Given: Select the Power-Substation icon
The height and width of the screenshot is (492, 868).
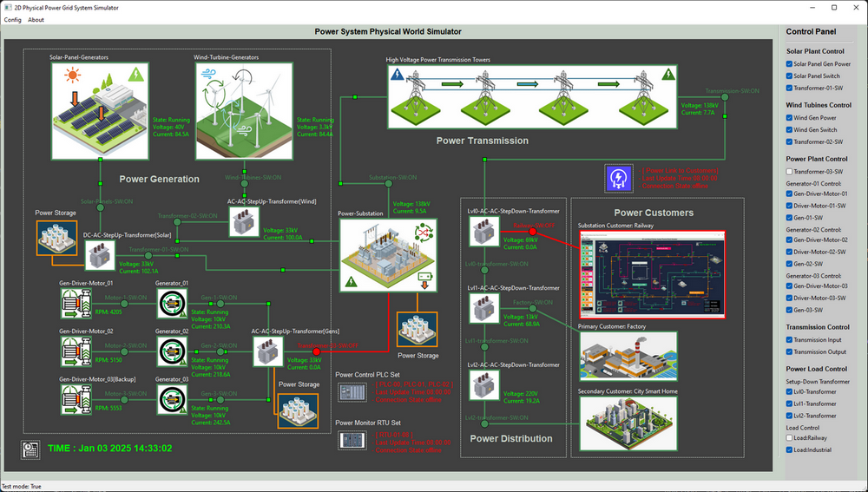Looking at the screenshot, I should 388,255.
